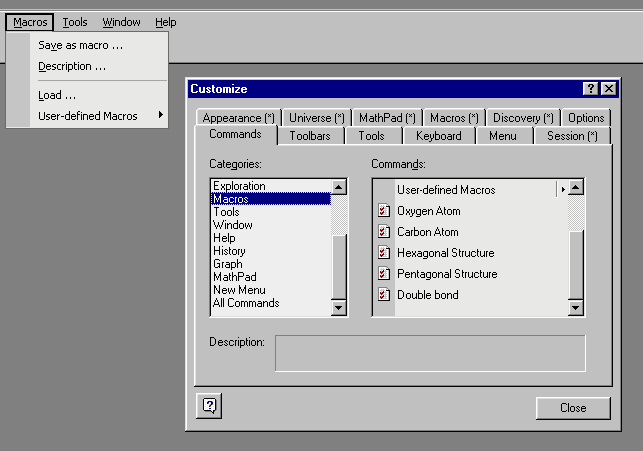Click Categories list scroll up arrow

click(339, 187)
